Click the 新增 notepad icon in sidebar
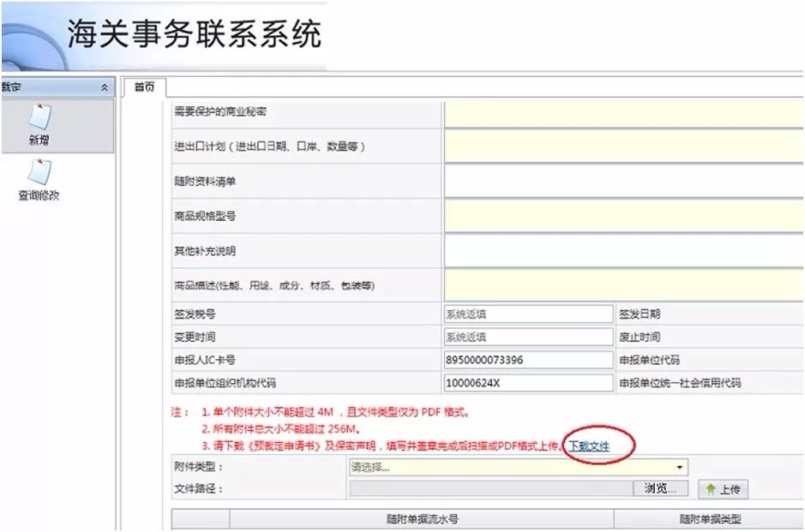Image resolution: width=805 pixels, height=532 pixels. (39, 117)
